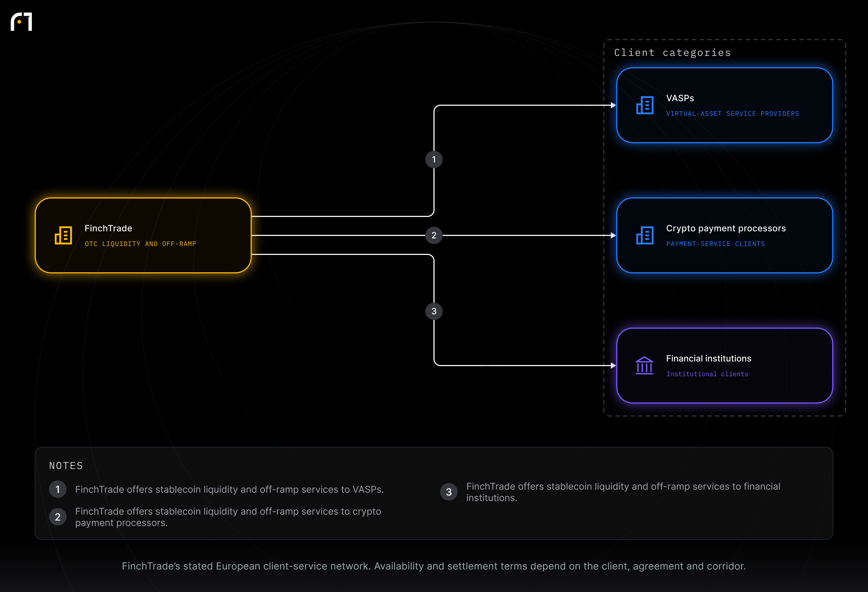
Task: Click the blue building icon beside VASPs
Action: 645,105
